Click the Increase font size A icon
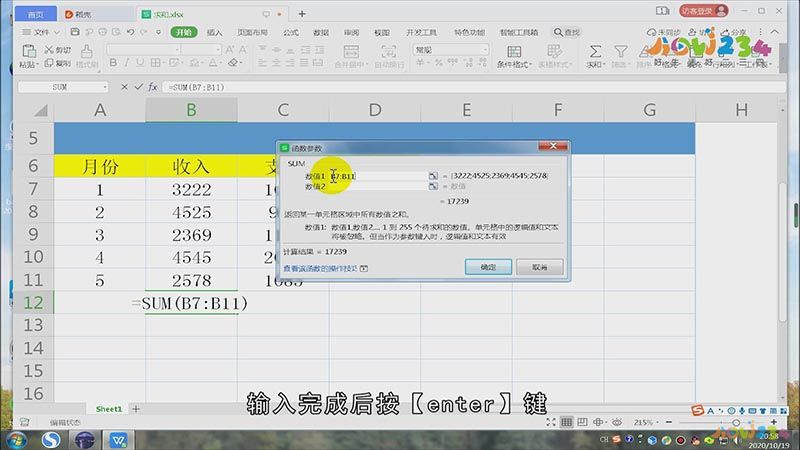The height and width of the screenshot is (450, 800). click(230, 49)
